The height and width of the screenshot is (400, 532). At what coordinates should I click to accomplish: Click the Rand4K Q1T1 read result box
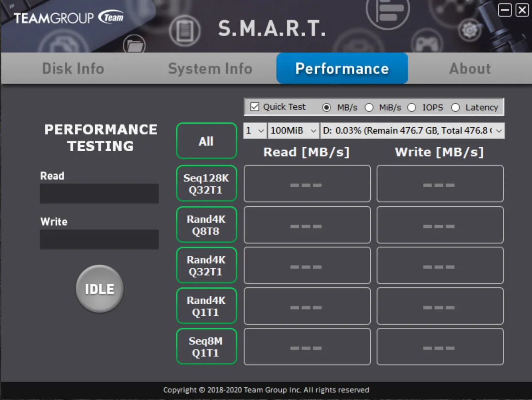pos(307,306)
